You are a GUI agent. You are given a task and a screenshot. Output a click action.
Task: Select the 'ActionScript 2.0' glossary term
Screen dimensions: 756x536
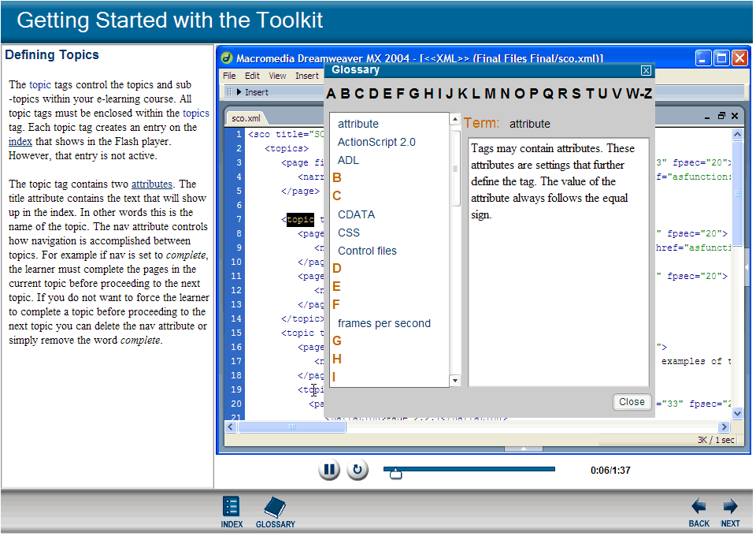click(376, 143)
